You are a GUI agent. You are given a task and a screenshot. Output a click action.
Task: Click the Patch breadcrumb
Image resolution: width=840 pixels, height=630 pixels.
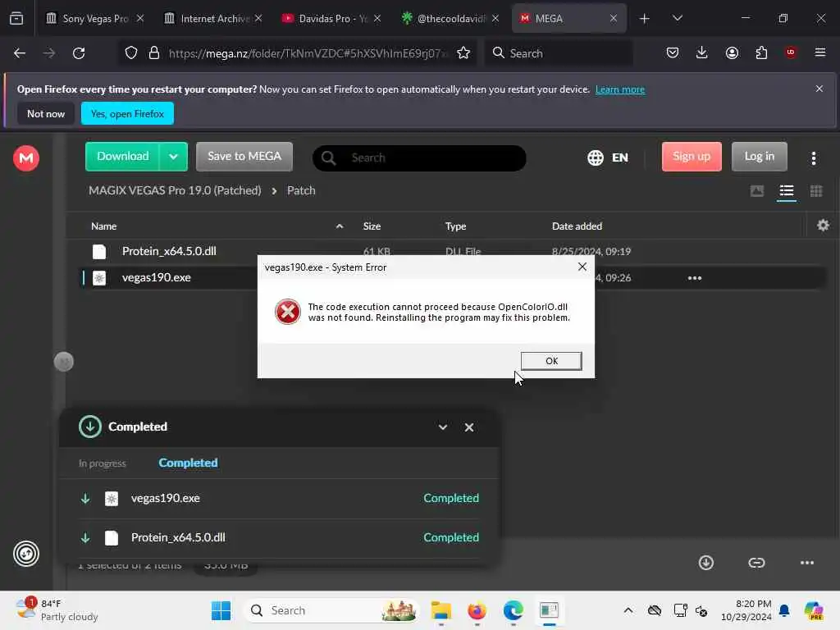301,190
